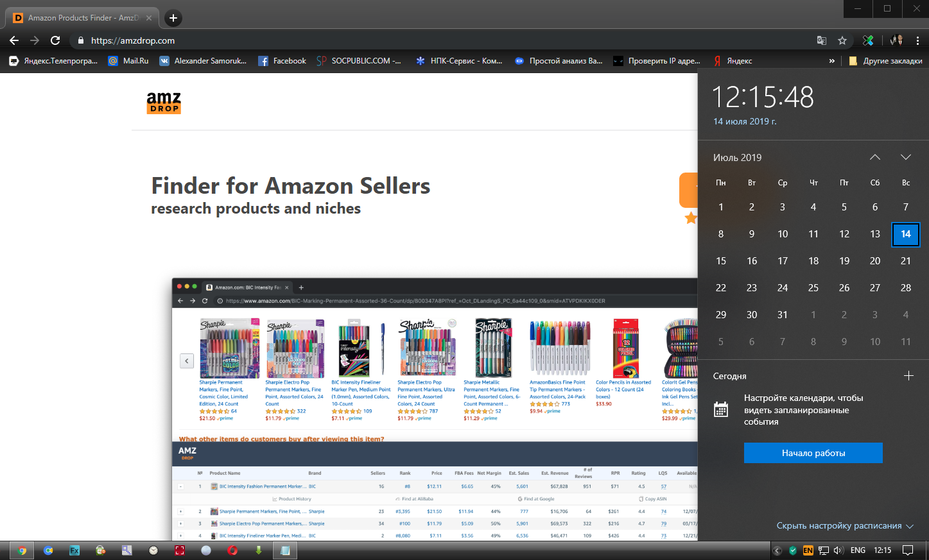Image resolution: width=929 pixels, height=560 pixels.
Task: Go to previous month in calendar
Action: 875,157
